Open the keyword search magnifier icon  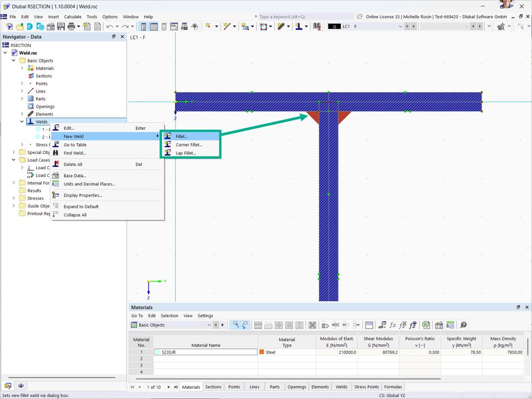pyautogui.click(x=360, y=16)
